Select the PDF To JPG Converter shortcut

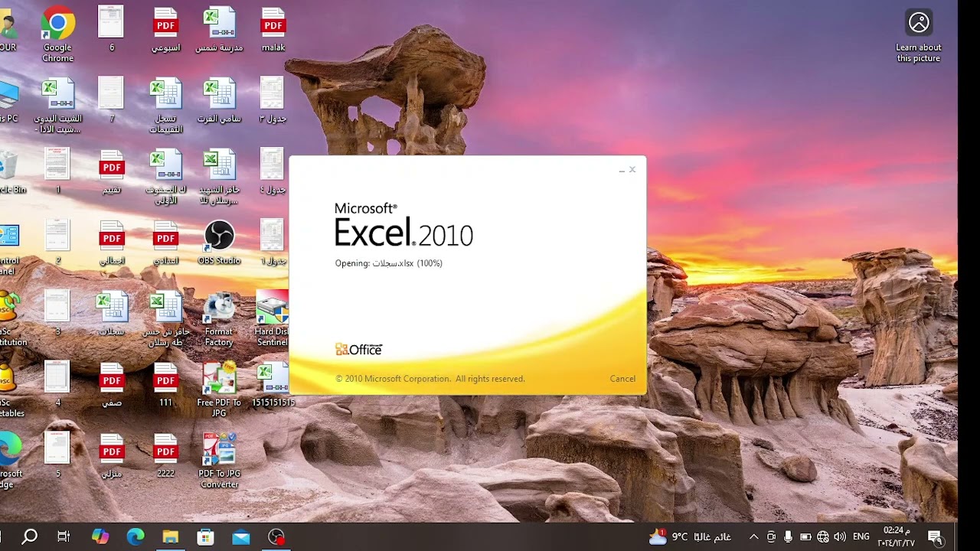click(219, 461)
